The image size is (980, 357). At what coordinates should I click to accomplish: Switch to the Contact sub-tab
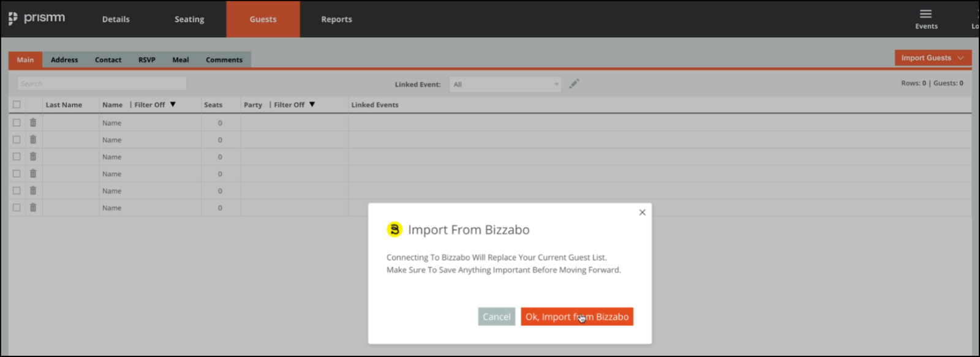tap(108, 59)
